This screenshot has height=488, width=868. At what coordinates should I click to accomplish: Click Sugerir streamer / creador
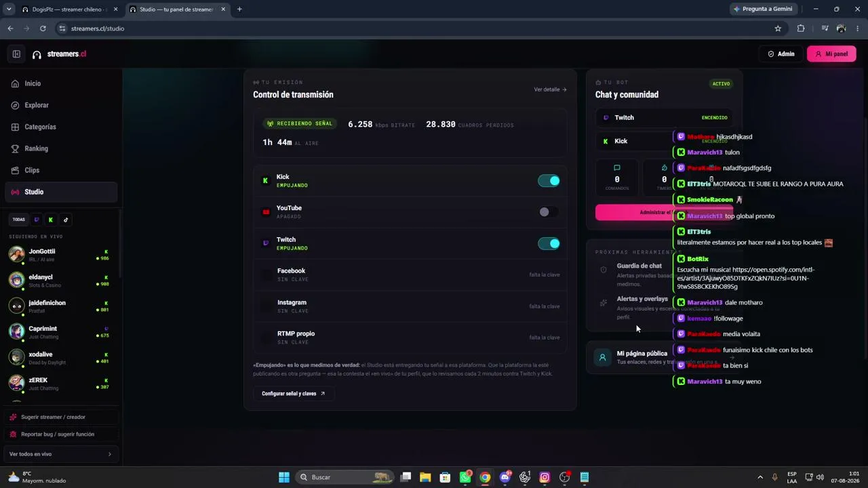61,417
